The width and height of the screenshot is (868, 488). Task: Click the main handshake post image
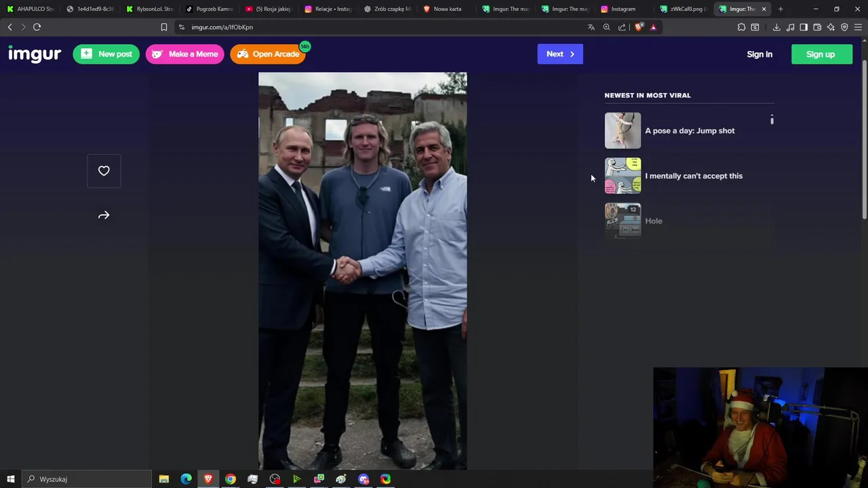pyautogui.click(x=363, y=271)
